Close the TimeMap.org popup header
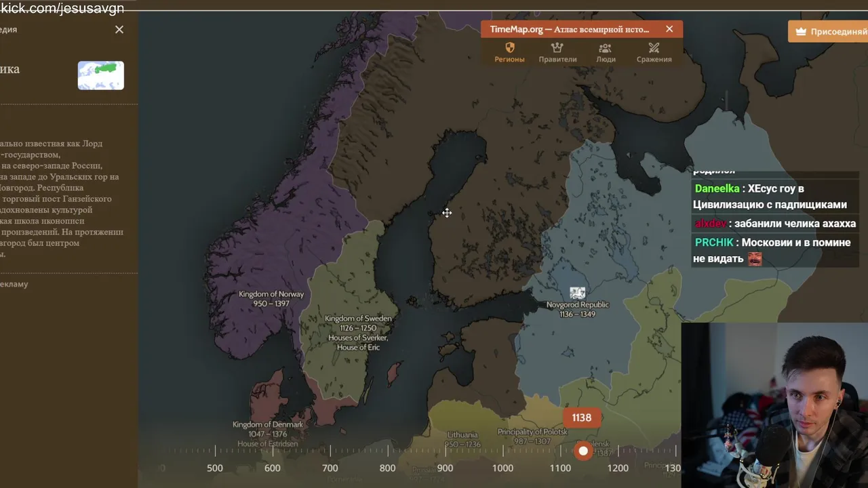The width and height of the screenshot is (868, 488). tap(669, 29)
